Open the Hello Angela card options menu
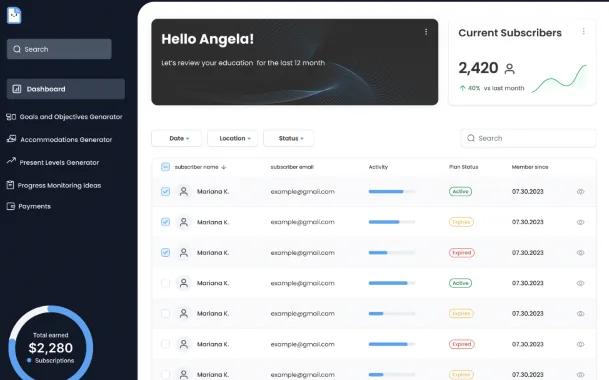The width and height of the screenshot is (609, 380). (426, 32)
